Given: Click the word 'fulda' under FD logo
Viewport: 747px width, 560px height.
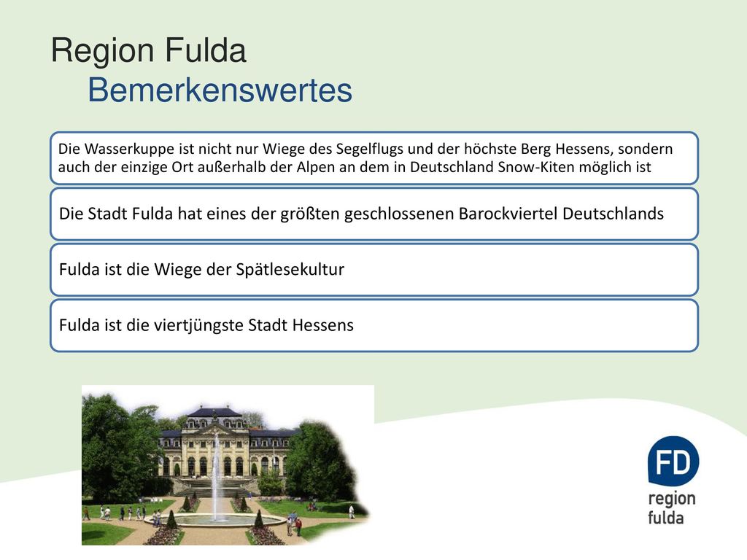Looking at the screenshot, I should tap(665, 517).
